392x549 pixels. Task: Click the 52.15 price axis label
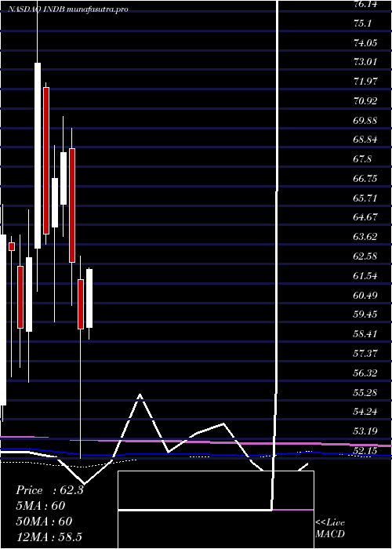click(x=365, y=450)
